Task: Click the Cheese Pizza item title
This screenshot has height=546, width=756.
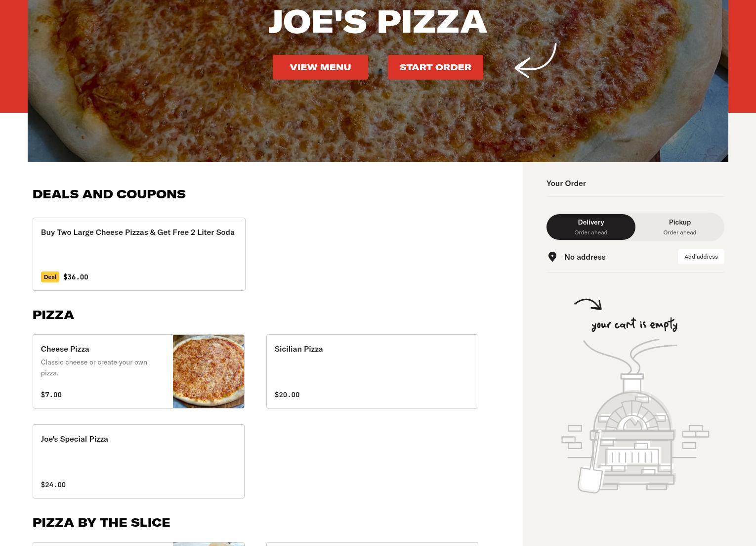Action: (x=65, y=349)
